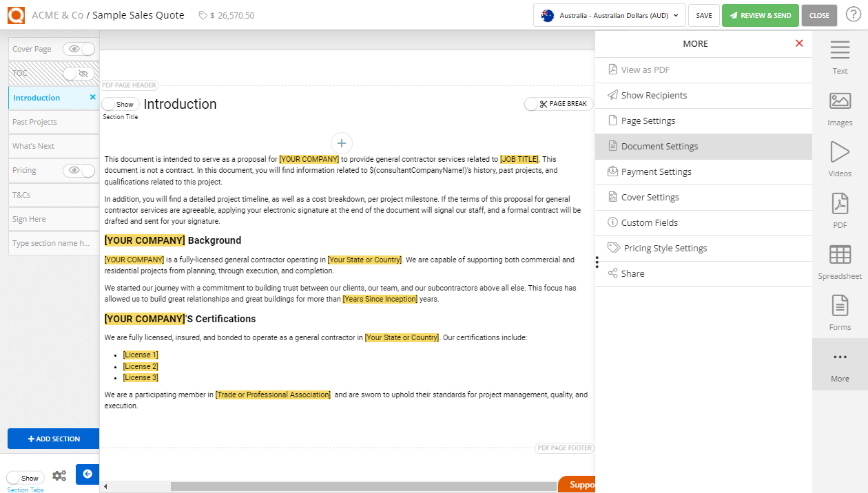This screenshot has height=493, width=868.
Task: Add a new section with ADD SECTION
Action: pyautogui.click(x=53, y=439)
